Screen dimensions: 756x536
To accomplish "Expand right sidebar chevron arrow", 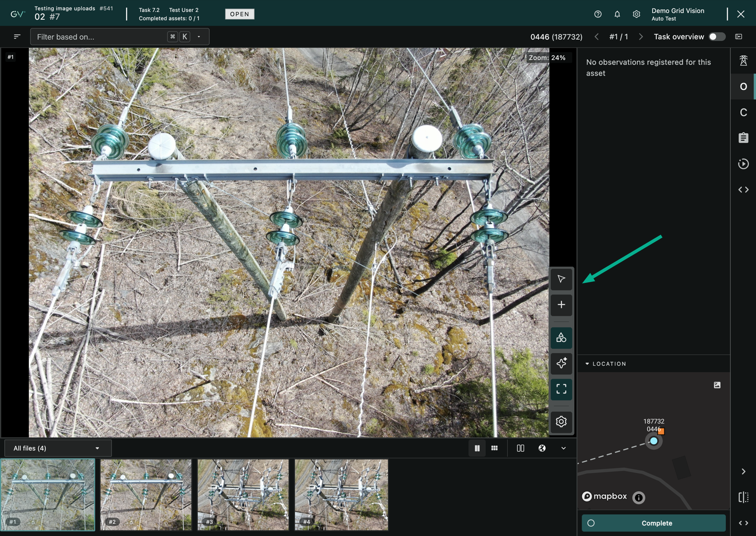I will pos(743,471).
